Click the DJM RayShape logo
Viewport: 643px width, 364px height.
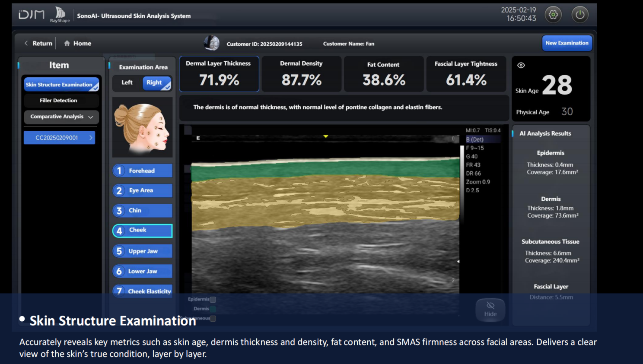44,15
